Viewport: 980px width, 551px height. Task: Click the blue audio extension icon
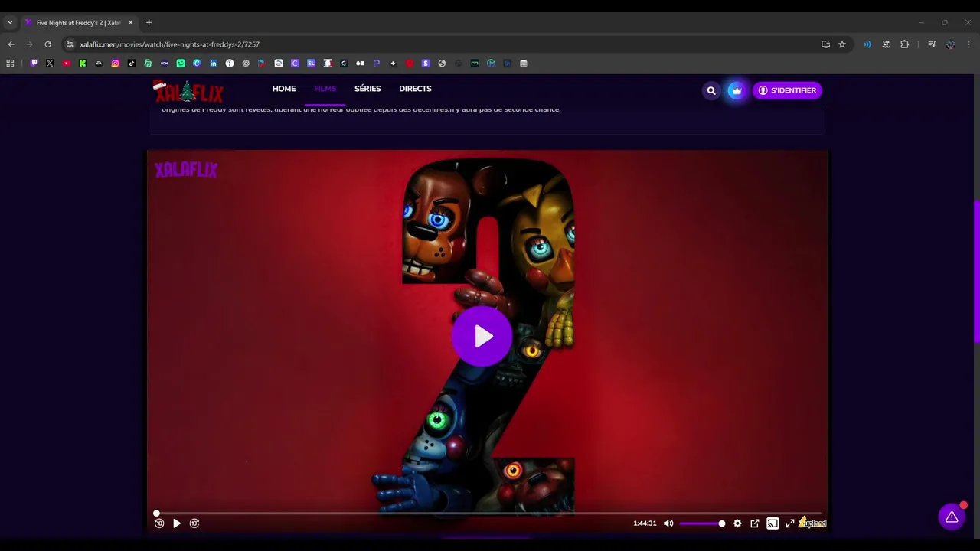pos(867,44)
